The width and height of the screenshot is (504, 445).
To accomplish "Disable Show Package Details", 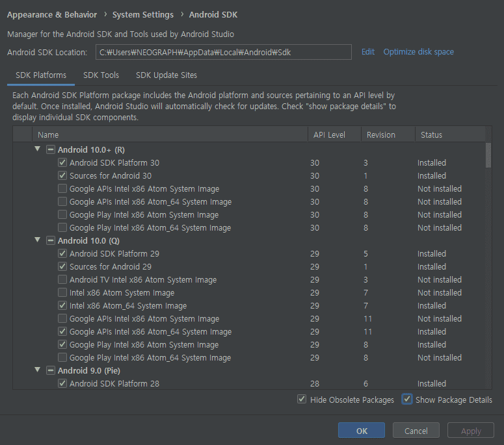I will (x=407, y=399).
